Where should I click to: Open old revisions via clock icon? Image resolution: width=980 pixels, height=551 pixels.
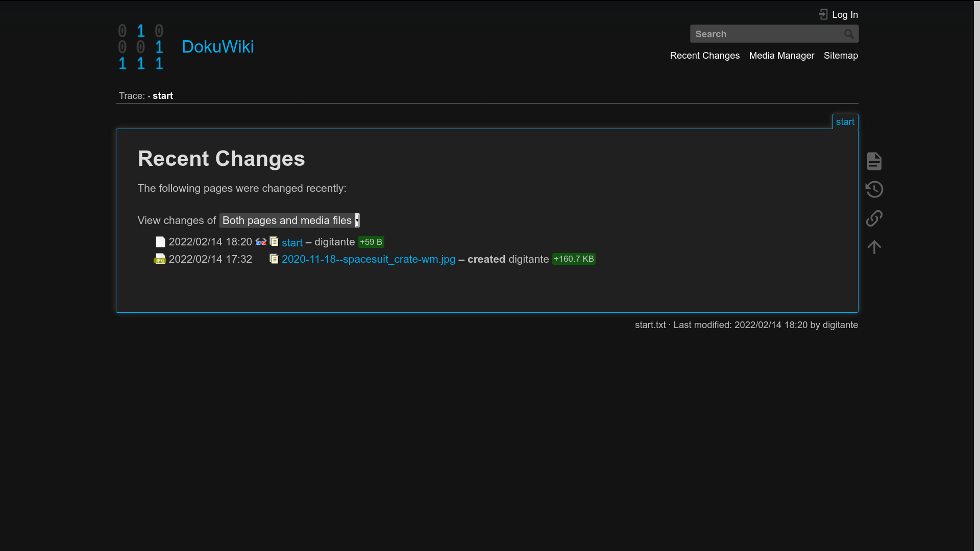tap(874, 190)
